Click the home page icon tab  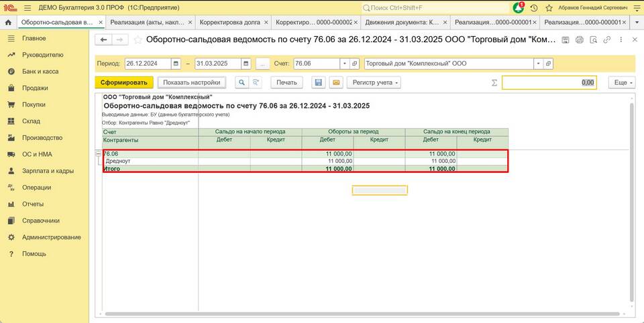[x=8, y=22]
